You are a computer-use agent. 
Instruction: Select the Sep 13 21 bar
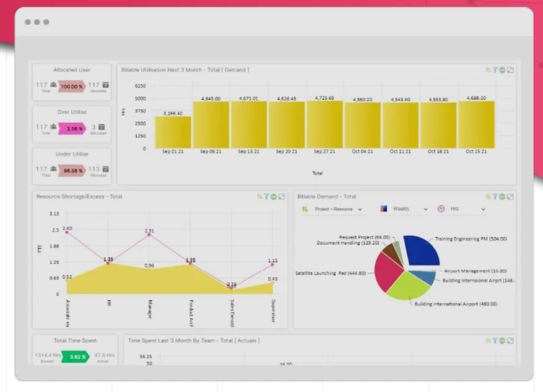point(249,125)
